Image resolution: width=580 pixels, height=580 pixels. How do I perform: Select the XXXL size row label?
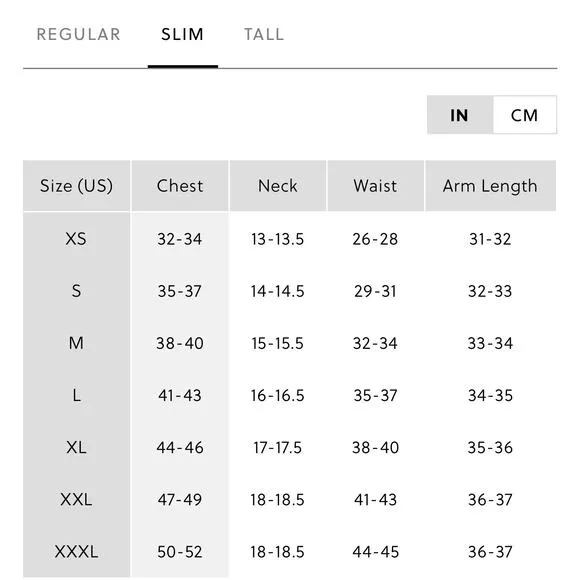tap(76, 552)
